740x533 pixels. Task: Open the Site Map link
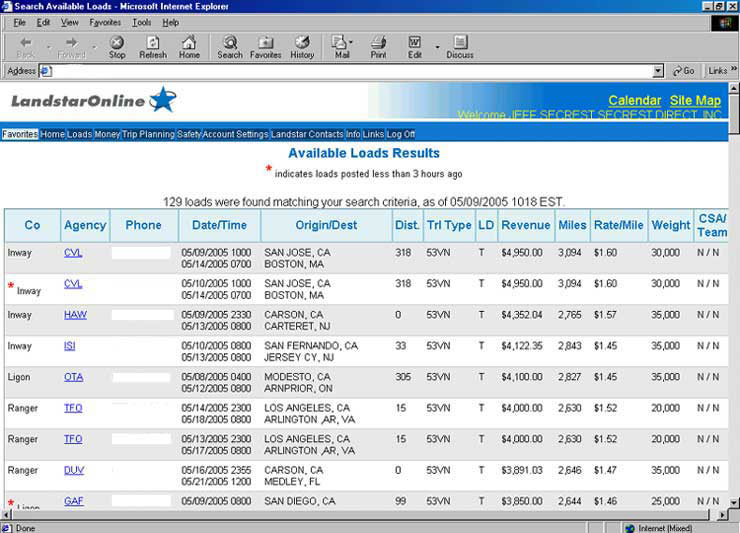695,101
